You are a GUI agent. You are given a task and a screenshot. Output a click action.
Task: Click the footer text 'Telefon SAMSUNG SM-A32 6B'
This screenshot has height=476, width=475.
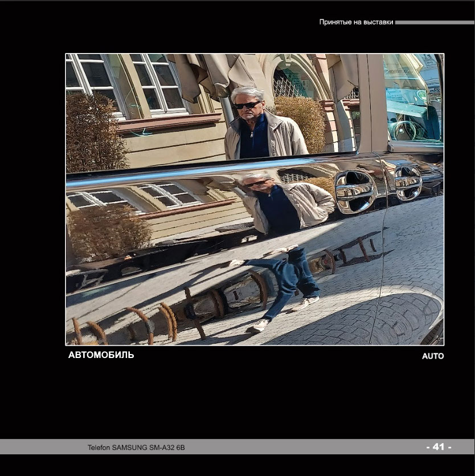[x=136, y=447]
